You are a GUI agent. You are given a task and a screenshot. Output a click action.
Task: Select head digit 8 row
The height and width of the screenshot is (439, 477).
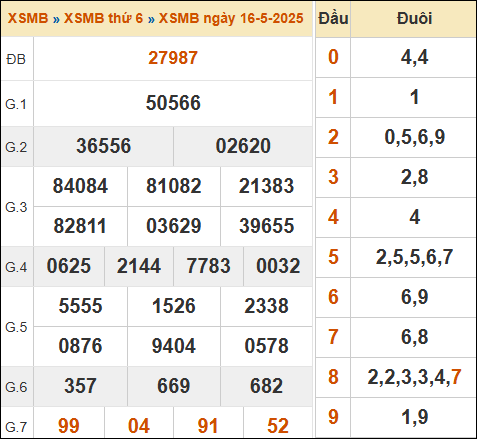(396, 377)
